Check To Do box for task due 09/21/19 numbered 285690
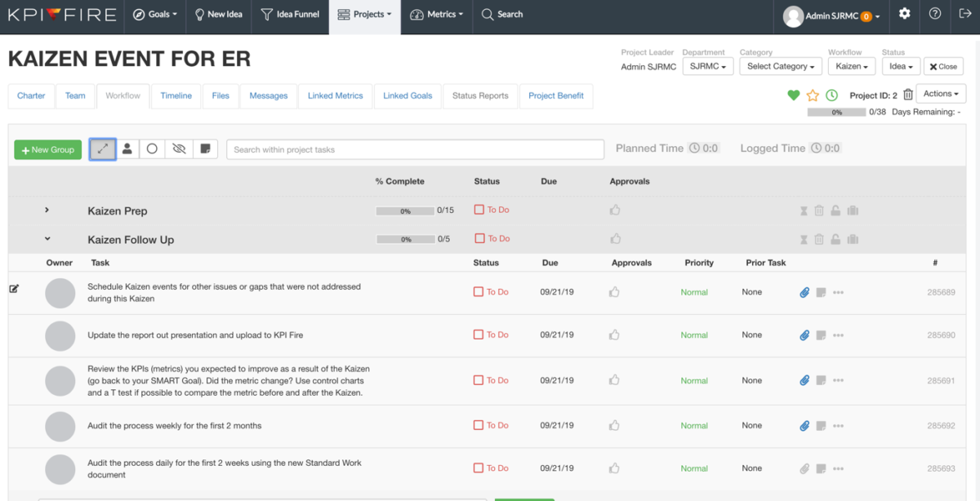This screenshot has width=980, height=501. click(x=479, y=335)
